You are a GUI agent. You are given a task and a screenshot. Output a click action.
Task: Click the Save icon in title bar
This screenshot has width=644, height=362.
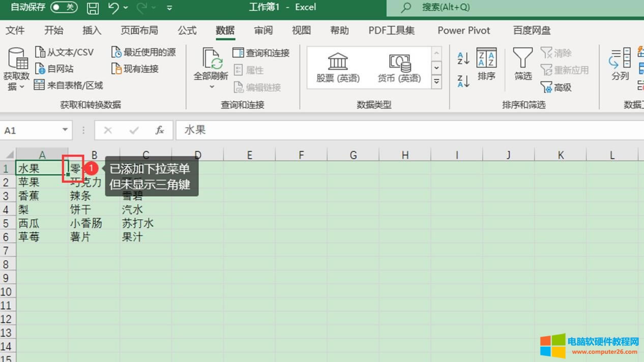[93, 8]
